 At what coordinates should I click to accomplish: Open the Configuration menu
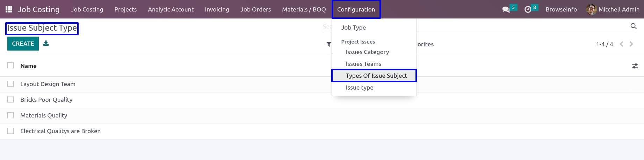point(356,9)
